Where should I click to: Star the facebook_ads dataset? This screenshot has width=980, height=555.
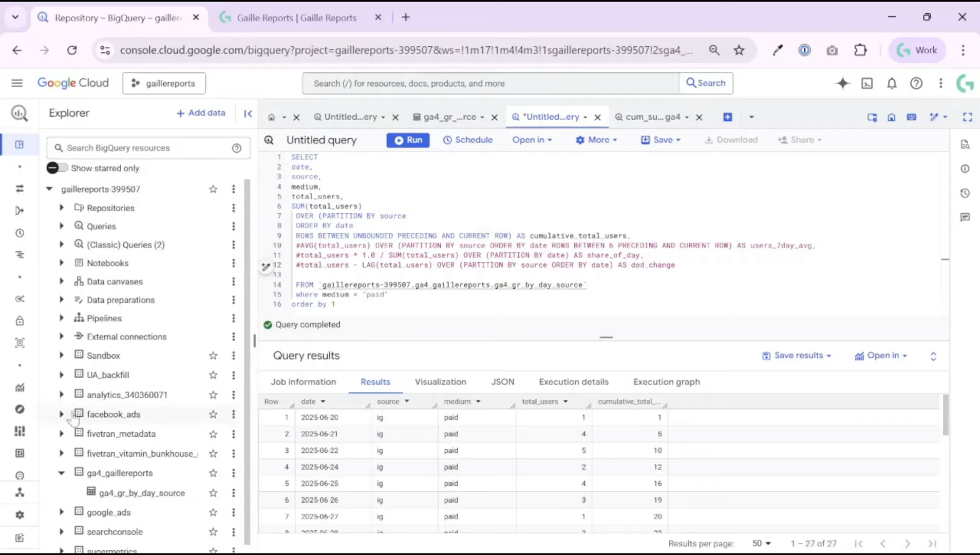[213, 414]
